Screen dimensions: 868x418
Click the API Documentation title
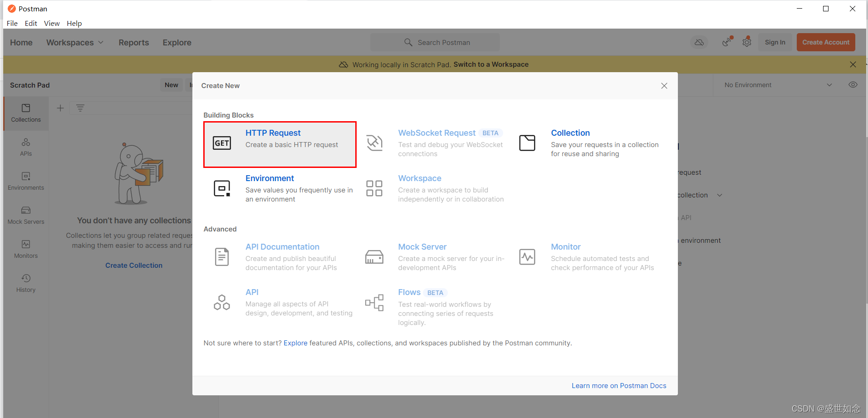click(x=282, y=247)
